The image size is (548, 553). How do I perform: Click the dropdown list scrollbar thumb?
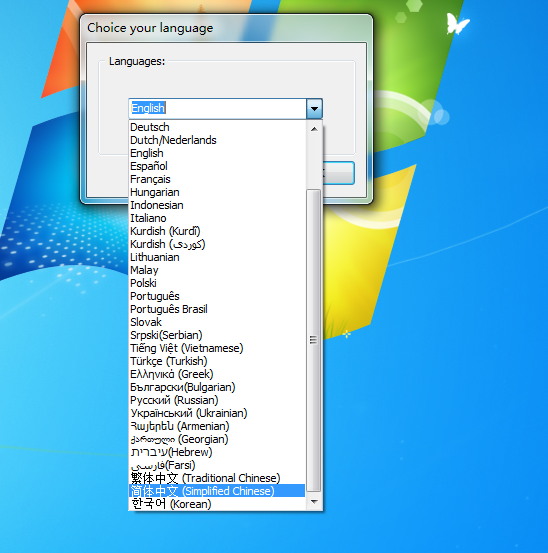click(313, 340)
